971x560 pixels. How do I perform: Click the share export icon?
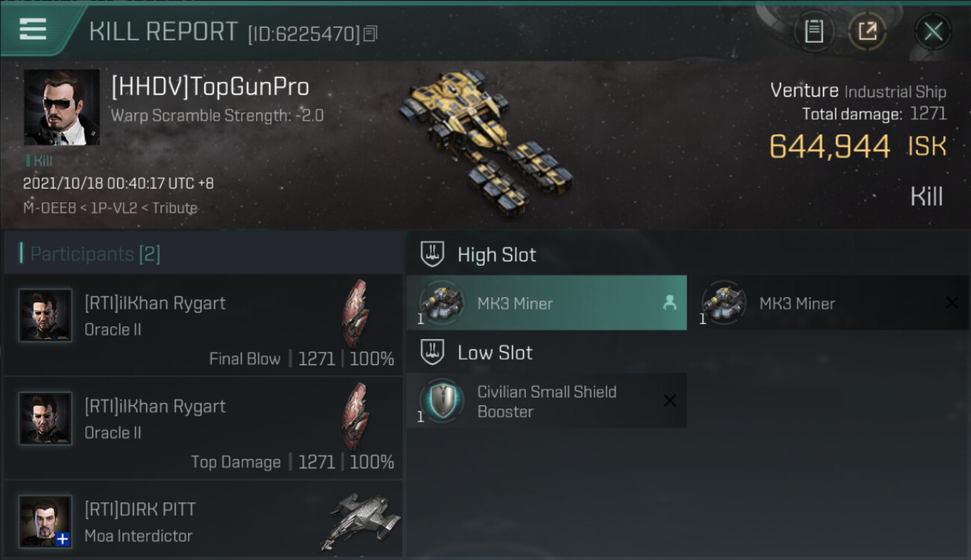pyautogui.click(x=867, y=31)
